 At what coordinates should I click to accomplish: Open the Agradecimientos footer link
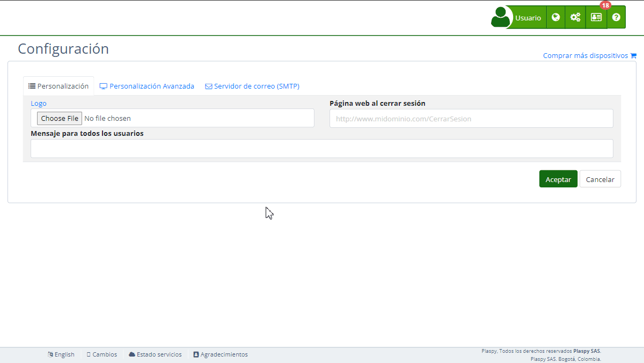tap(221, 354)
